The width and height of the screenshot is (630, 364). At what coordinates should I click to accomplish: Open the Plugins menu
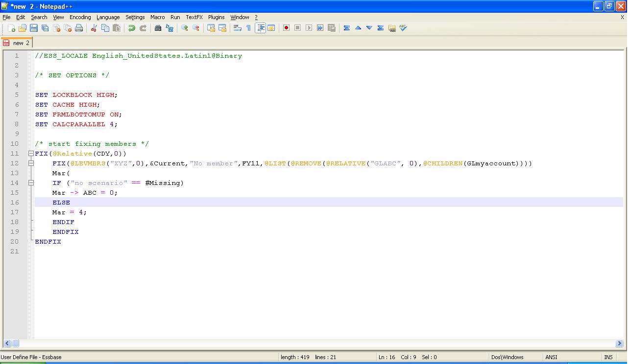click(216, 17)
